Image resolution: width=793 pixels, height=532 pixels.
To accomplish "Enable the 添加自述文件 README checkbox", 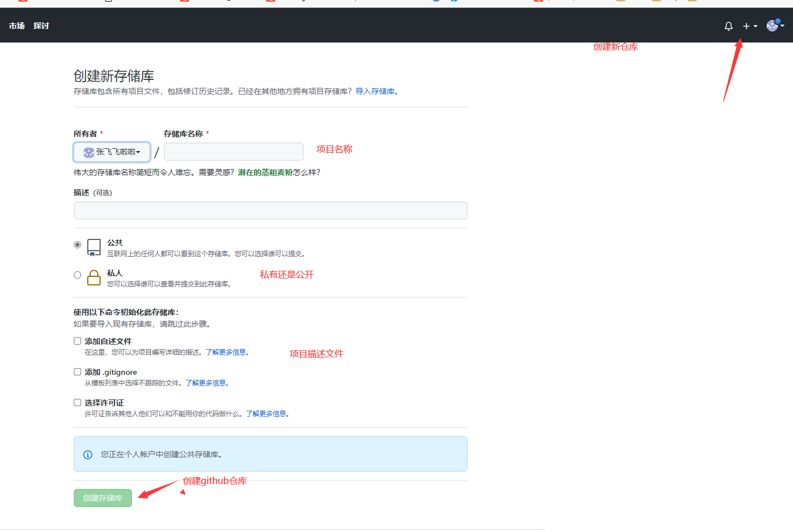I will [x=77, y=340].
